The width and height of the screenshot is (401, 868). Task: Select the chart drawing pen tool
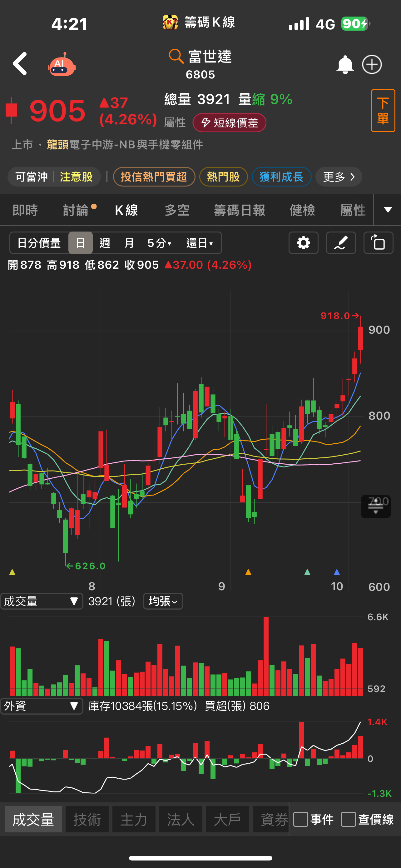[341, 242]
